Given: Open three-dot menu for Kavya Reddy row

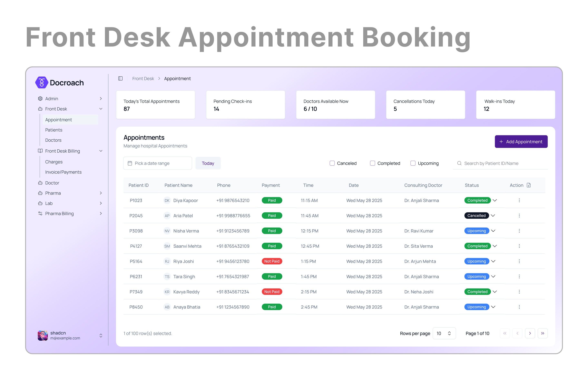Looking at the screenshot, I should 519,292.
